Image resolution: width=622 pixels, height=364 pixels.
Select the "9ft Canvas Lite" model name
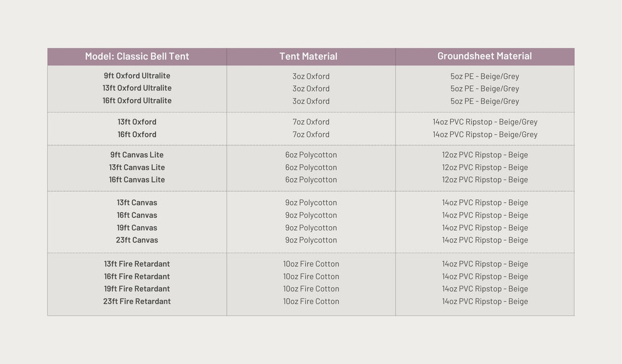(x=137, y=155)
